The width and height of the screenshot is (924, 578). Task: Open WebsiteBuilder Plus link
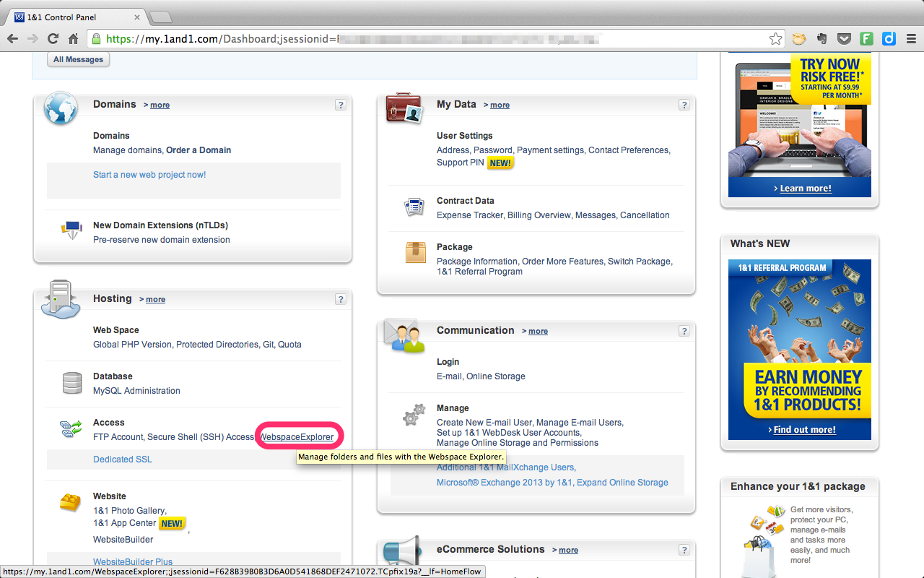pyautogui.click(x=133, y=562)
